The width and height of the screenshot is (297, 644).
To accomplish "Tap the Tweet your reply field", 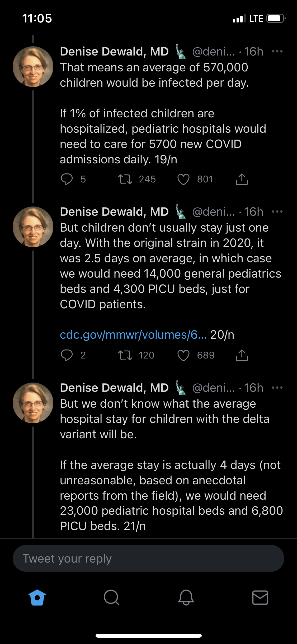I will click(148, 558).
